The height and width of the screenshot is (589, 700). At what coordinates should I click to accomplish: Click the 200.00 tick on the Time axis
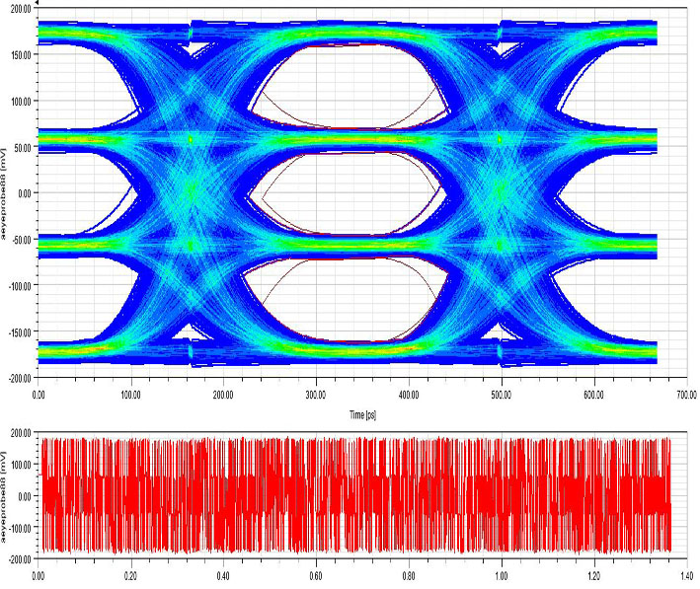click(222, 395)
